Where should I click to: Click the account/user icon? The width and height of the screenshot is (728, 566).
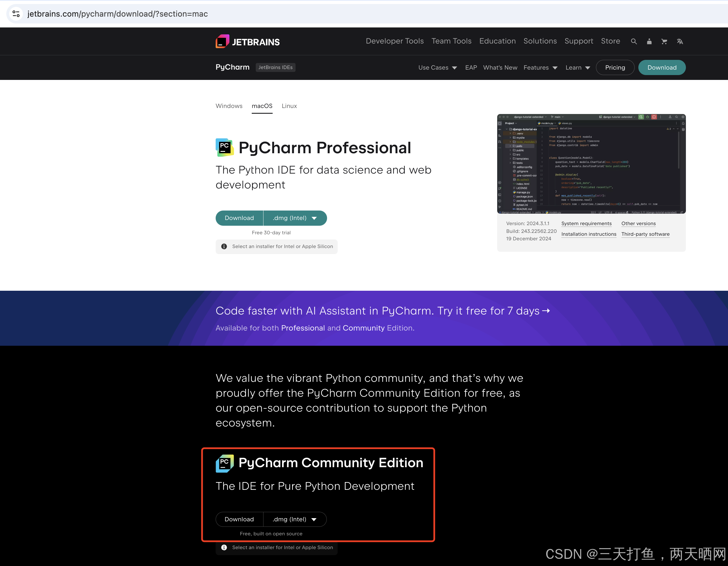tap(649, 41)
